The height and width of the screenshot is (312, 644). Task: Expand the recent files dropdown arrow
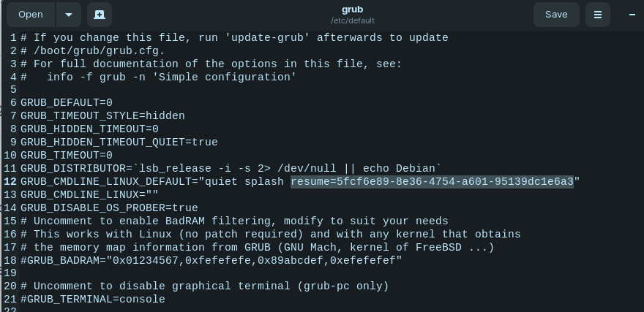click(69, 15)
